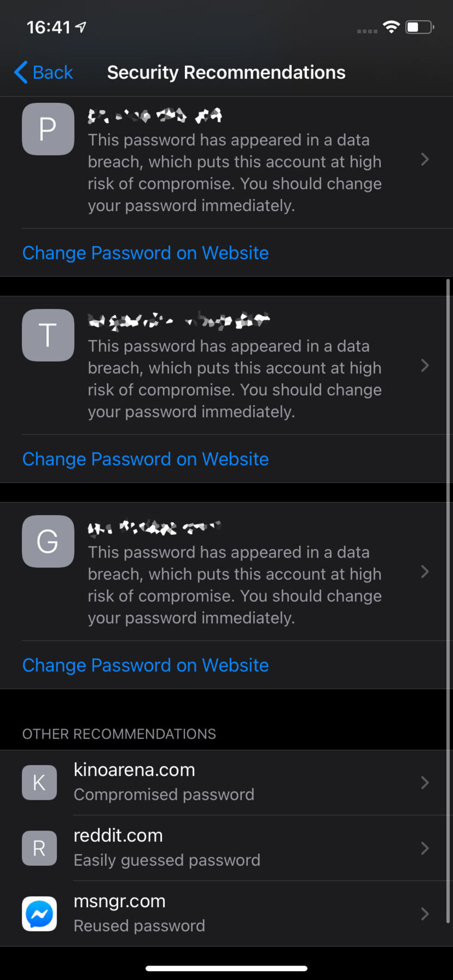The width and height of the screenshot is (453, 980).
Task: Open details chevron for the G account
Action: [x=425, y=572]
